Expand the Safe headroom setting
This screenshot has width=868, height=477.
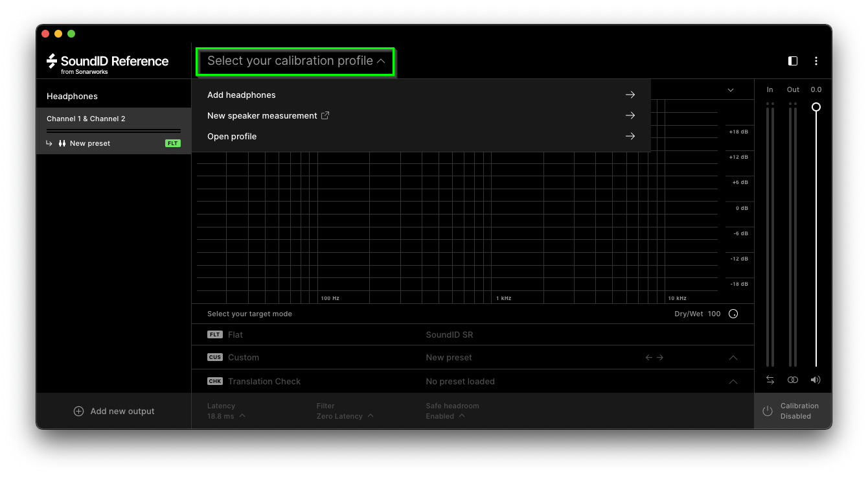(445, 416)
